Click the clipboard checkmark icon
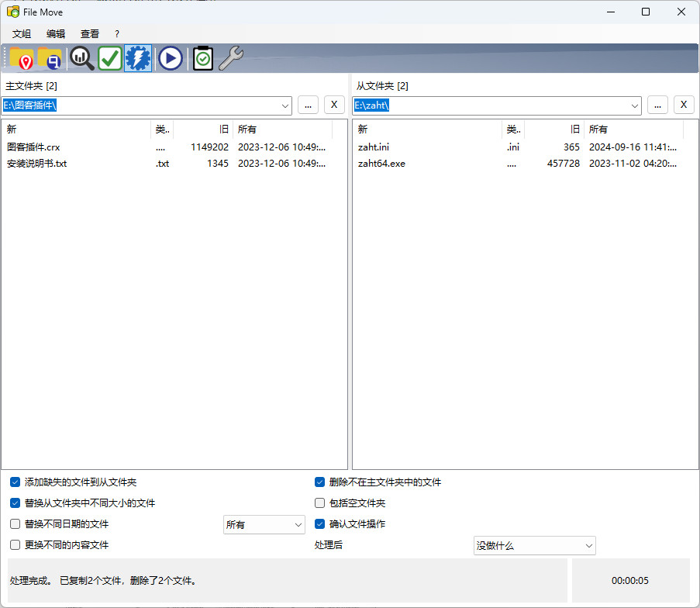This screenshot has width=700, height=608. pyautogui.click(x=203, y=58)
